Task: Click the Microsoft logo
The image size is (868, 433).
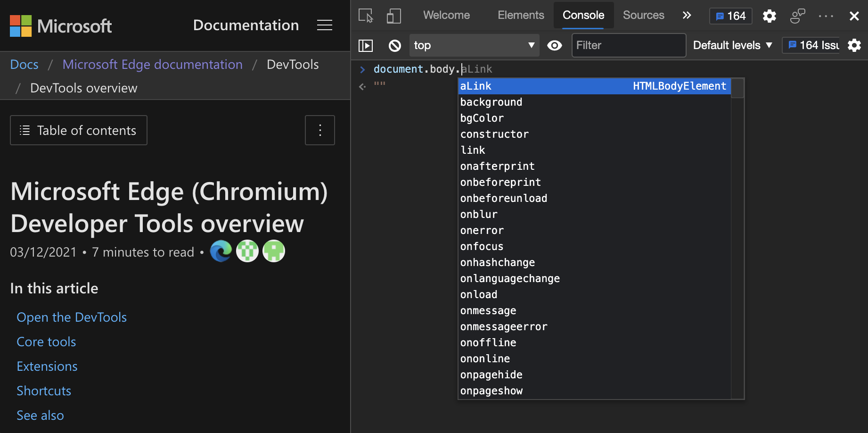Action: [61, 26]
